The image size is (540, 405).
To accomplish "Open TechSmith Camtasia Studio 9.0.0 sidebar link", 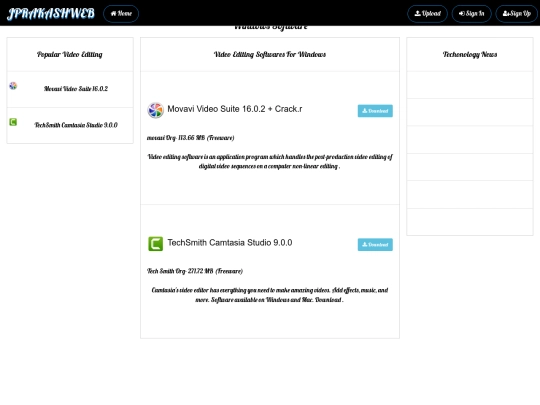I will tap(76, 125).
